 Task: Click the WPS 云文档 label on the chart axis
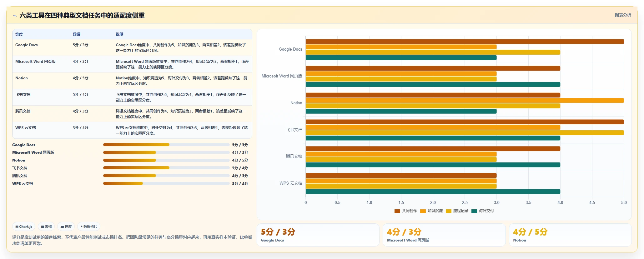pos(291,183)
